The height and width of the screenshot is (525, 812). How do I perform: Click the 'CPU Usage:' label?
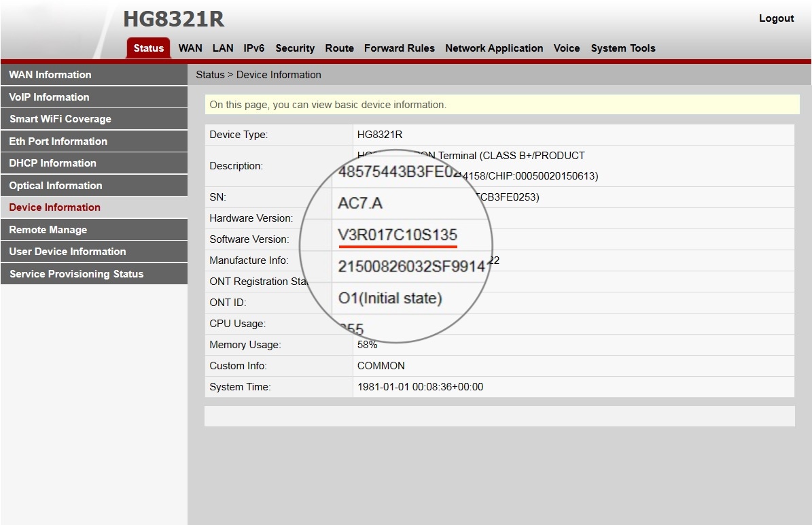238,324
